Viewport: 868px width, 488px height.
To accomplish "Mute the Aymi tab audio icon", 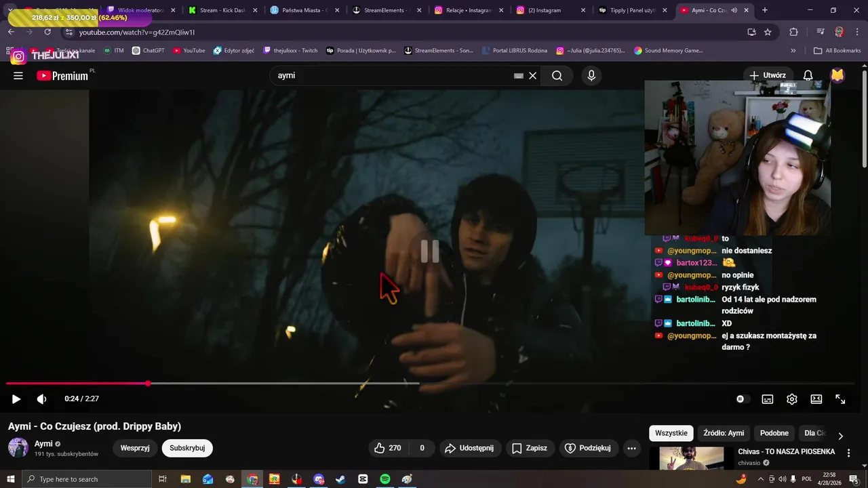I will (x=734, y=10).
